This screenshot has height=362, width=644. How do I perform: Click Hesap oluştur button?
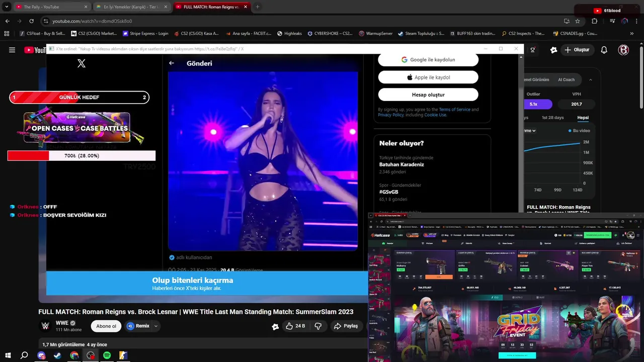(428, 95)
